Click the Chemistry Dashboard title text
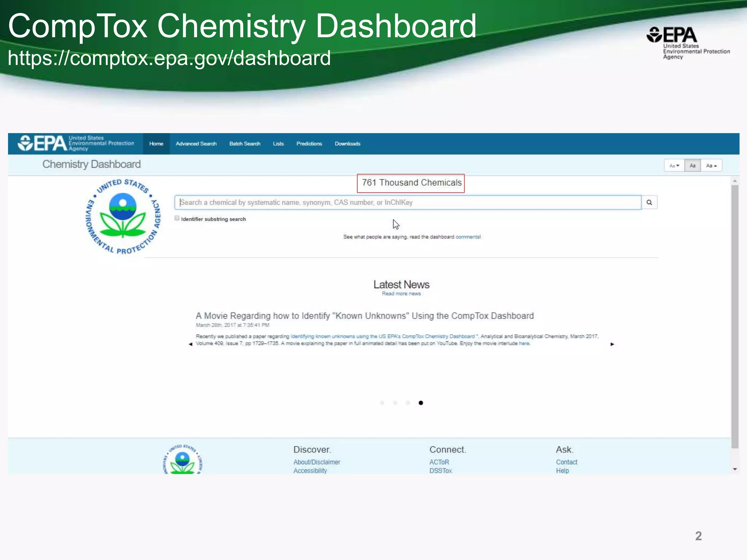This screenshot has width=747, height=560. tap(92, 164)
